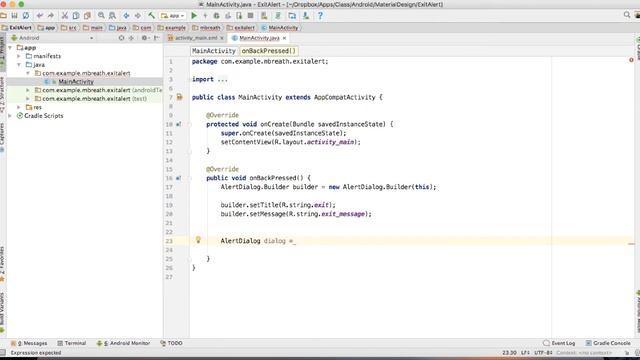Select MainActivity in project tree
The width and height of the screenshot is (640, 360).
(x=76, y=82)
